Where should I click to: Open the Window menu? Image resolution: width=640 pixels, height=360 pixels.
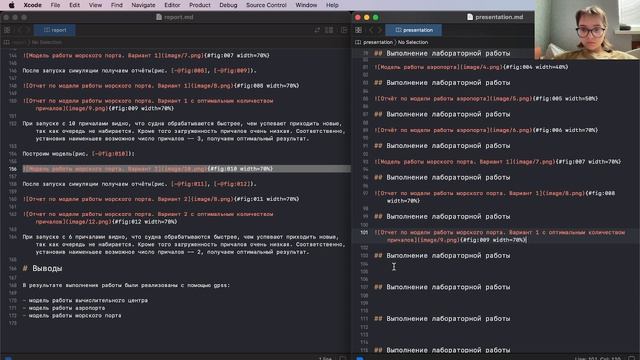point(306,5)
